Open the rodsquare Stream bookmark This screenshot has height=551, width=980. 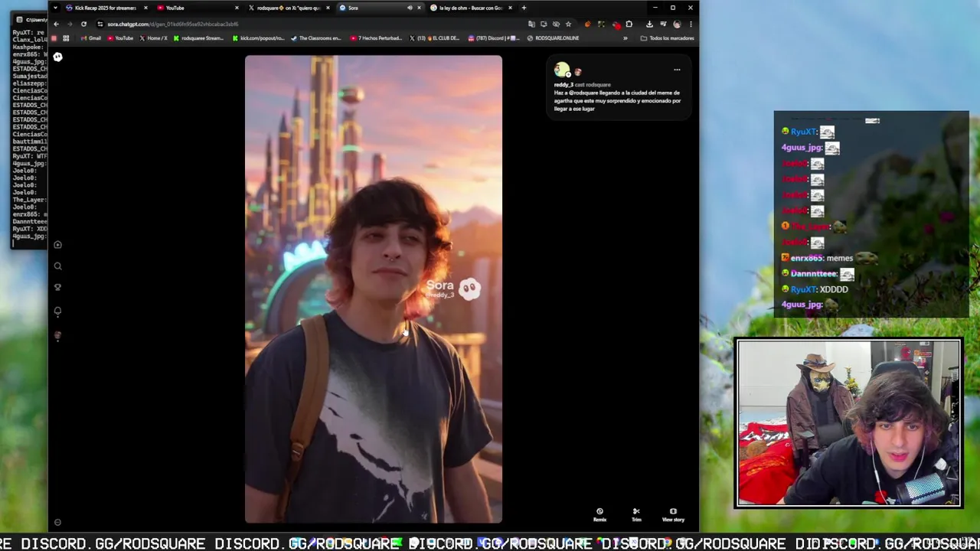199,38
